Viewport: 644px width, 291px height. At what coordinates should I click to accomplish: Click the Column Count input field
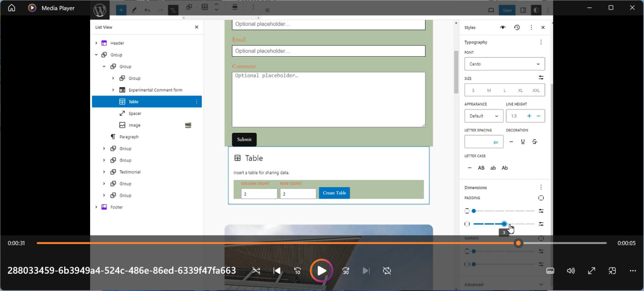[x=259, y=194]
